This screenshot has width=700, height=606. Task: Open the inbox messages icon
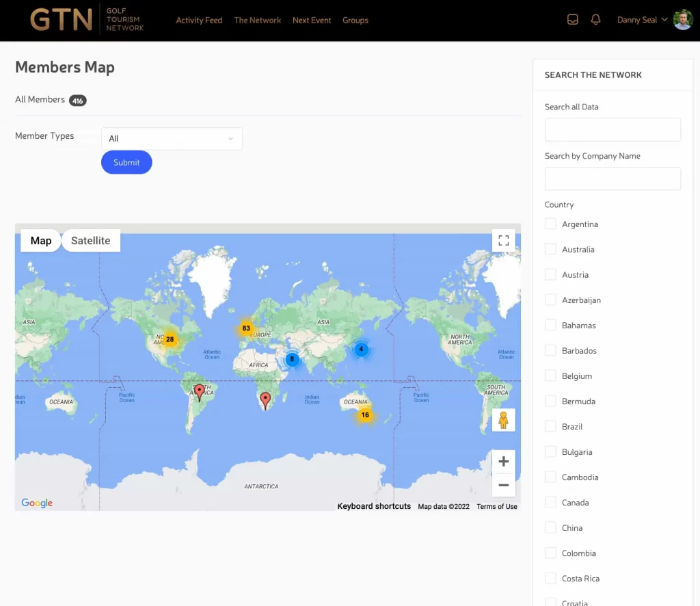(x=573, y=20)
